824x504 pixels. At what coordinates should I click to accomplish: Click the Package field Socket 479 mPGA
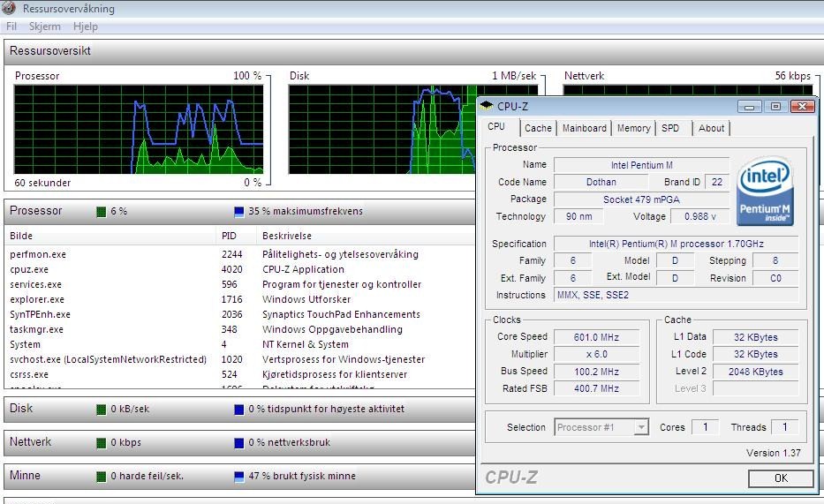point(642,199)
